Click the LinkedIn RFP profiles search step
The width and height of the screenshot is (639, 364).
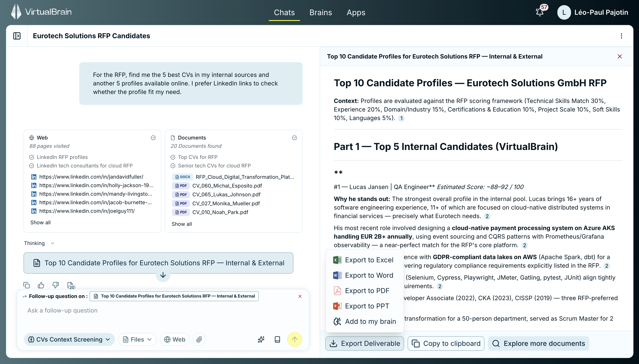click(x=59, y=157)
